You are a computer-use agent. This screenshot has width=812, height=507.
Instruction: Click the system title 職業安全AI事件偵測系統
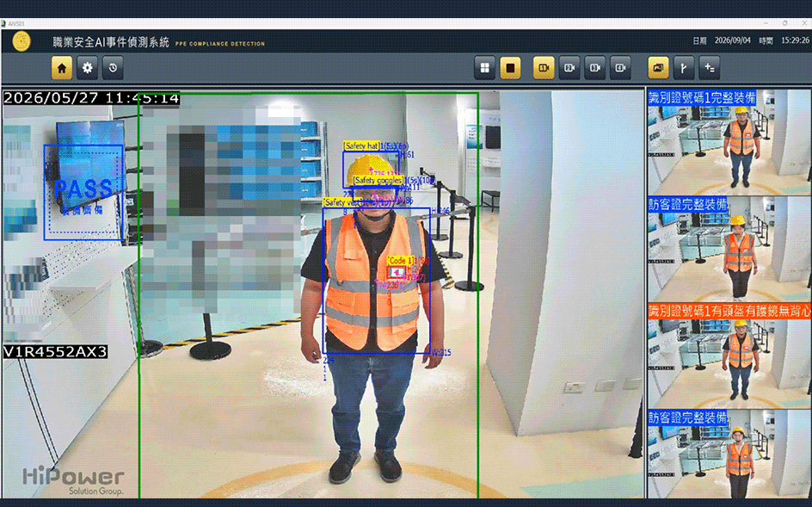tap(111, 42)
